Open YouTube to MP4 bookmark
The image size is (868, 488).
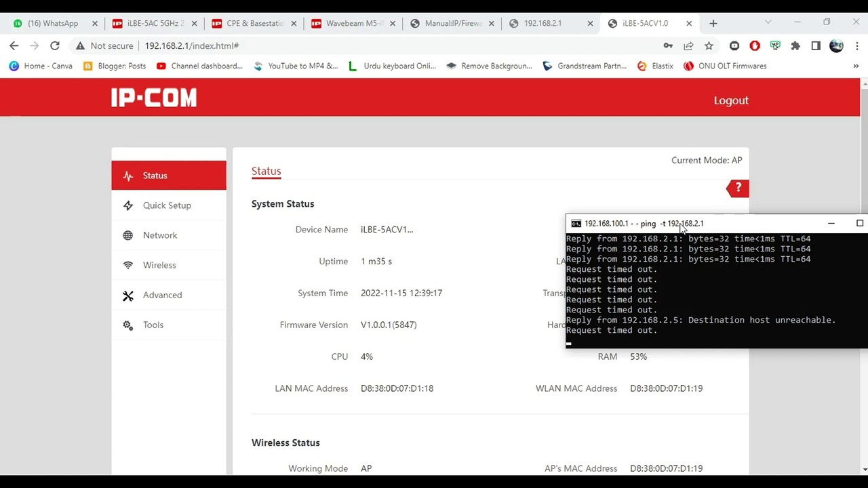click(296, 66)
